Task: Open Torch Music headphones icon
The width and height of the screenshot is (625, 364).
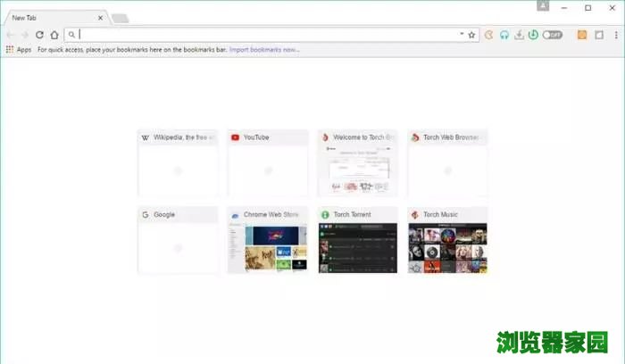Action: 504,35
